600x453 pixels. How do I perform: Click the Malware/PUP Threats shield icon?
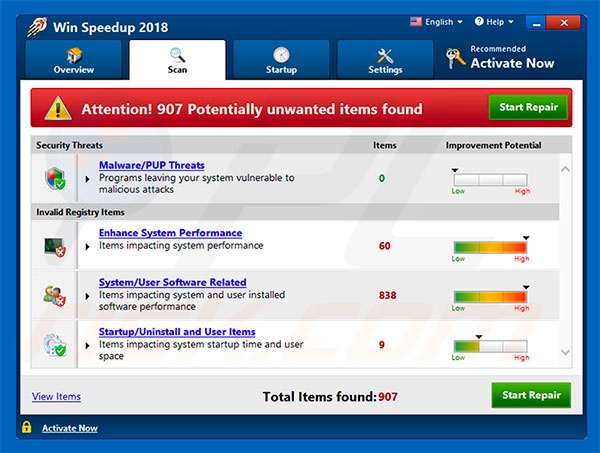(55, 178)
